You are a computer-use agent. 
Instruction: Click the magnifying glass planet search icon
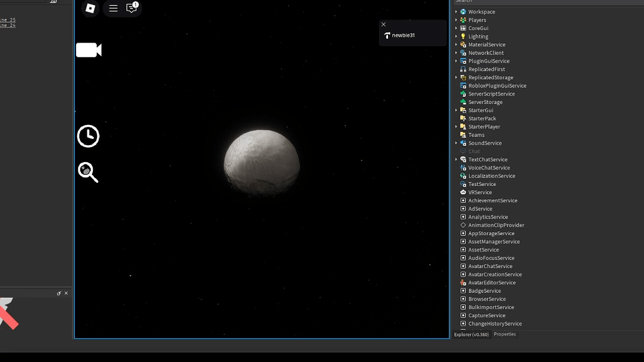click(x=88, y=172)
